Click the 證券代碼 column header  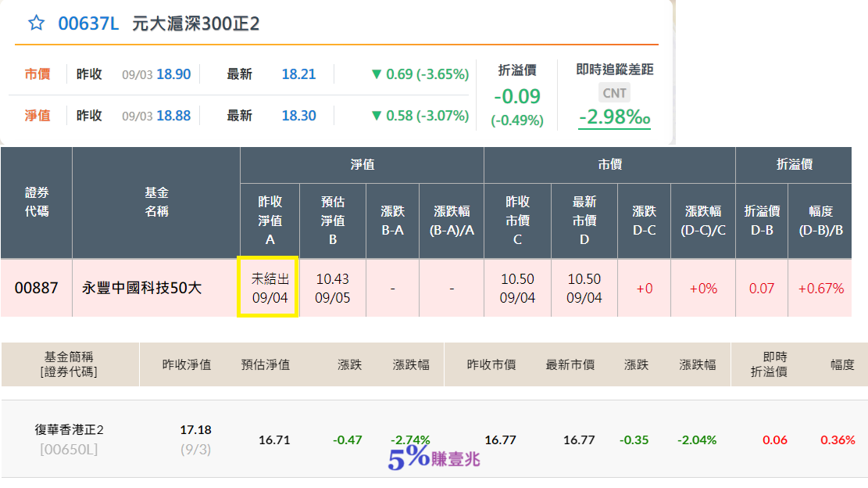[37, 203]
